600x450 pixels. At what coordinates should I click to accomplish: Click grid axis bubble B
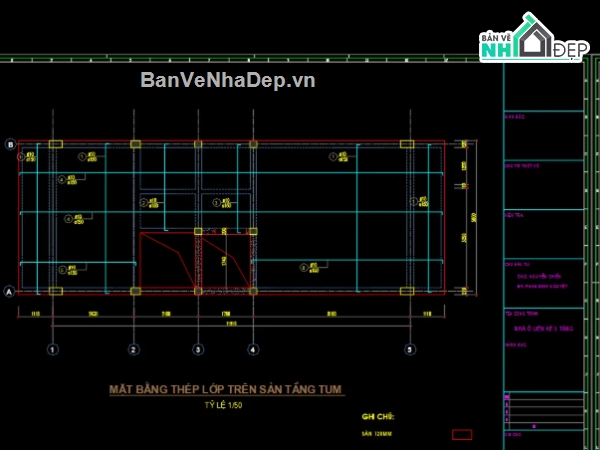click(10, 145)
